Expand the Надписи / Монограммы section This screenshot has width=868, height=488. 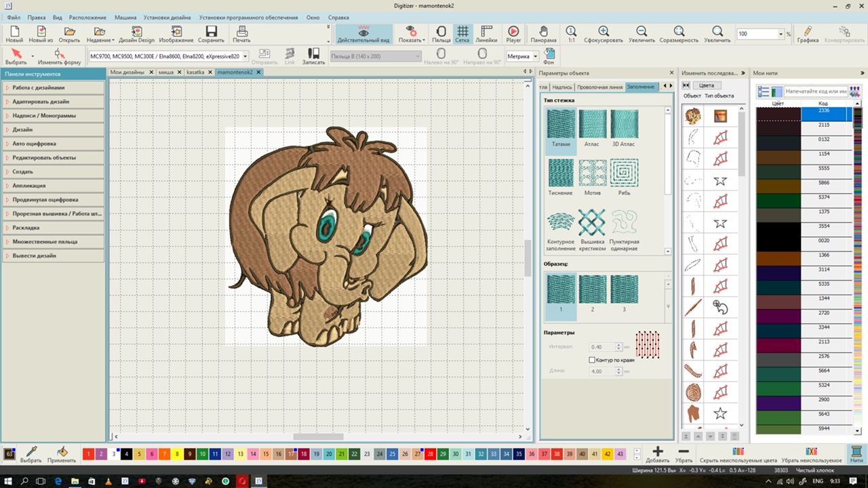point(53,115)
